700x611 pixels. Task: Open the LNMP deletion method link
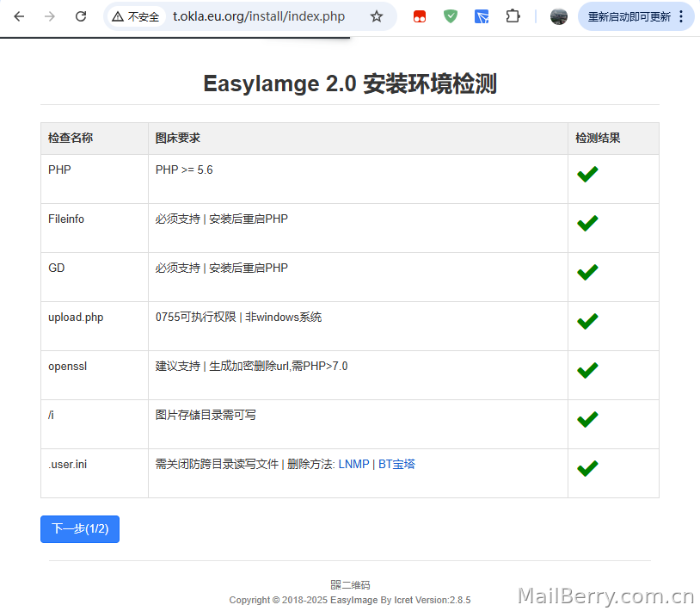pyautogui.click(x=353, y=465)
